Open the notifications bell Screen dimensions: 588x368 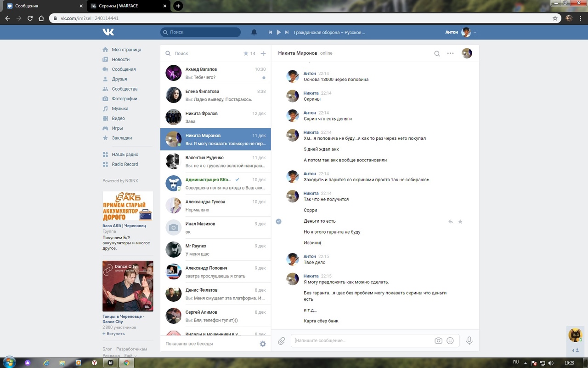tap(254, 32)
